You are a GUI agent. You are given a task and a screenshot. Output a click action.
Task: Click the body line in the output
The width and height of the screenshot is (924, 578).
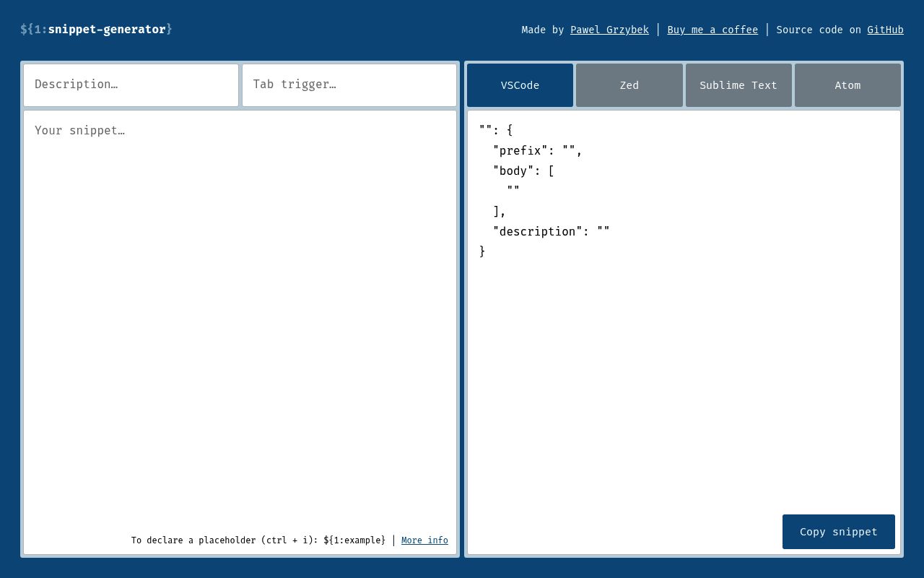click(x=522, y=171)
